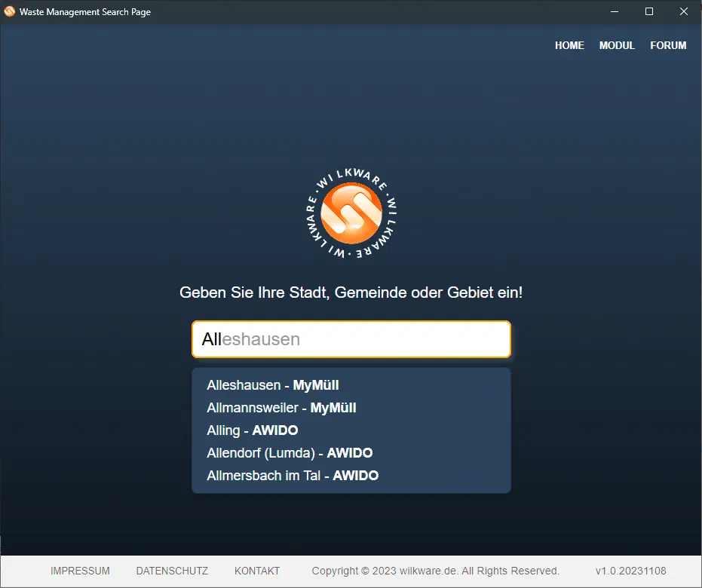Image resolution: width=702 pixels, height=588 pixels.
Task: Click the Wilkware logo in the center
Action: click(x=351, y=213)
